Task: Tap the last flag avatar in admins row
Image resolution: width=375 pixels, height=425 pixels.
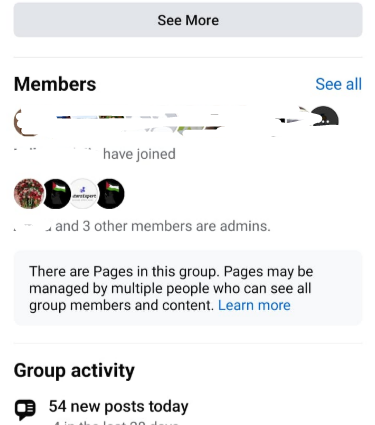Action: tap(110, 194)
